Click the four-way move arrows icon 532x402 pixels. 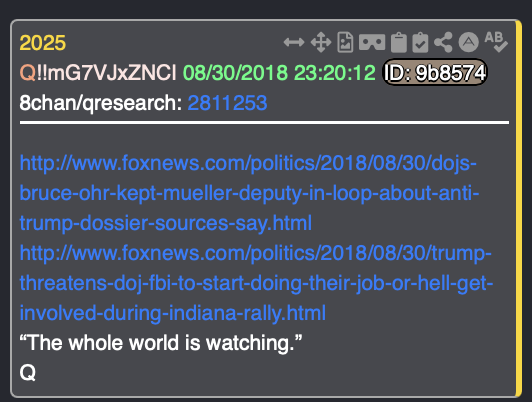[x=321, y=42]
